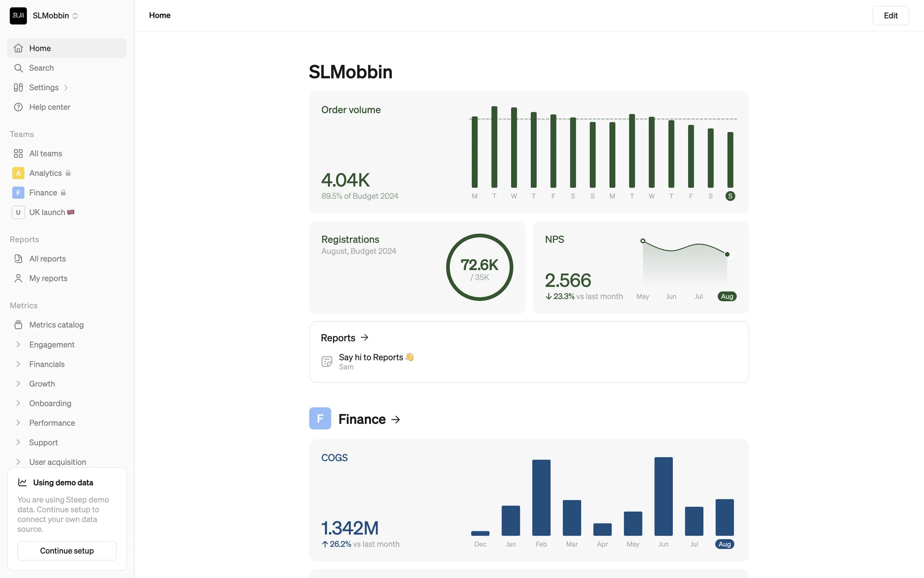Click the Search magnifier icon in sidebar
924x578 pixels.
click(18, 68)
